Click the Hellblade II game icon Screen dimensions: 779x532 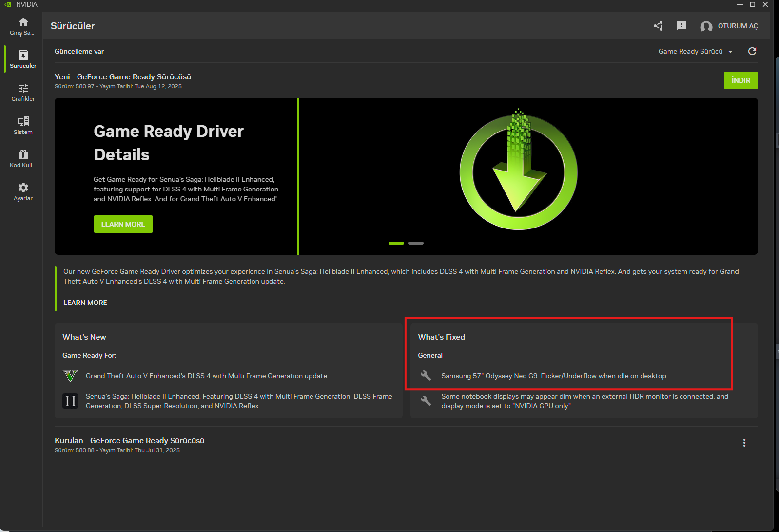[70, 401]
